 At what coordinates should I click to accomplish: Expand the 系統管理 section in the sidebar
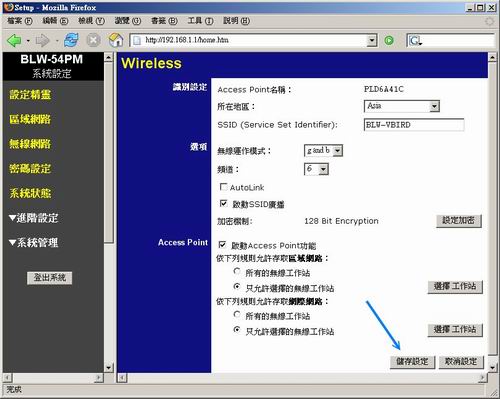point(34,243)
